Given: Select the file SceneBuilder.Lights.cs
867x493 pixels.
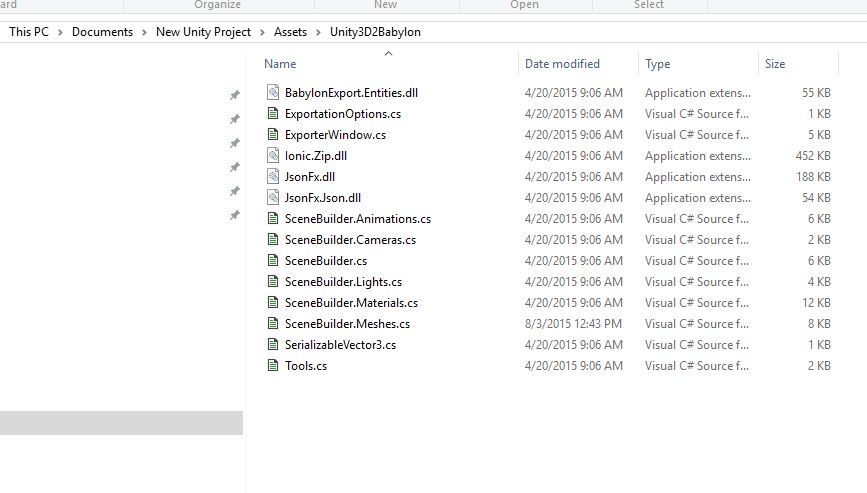Looking at the screenshot, I should point(343,282).
